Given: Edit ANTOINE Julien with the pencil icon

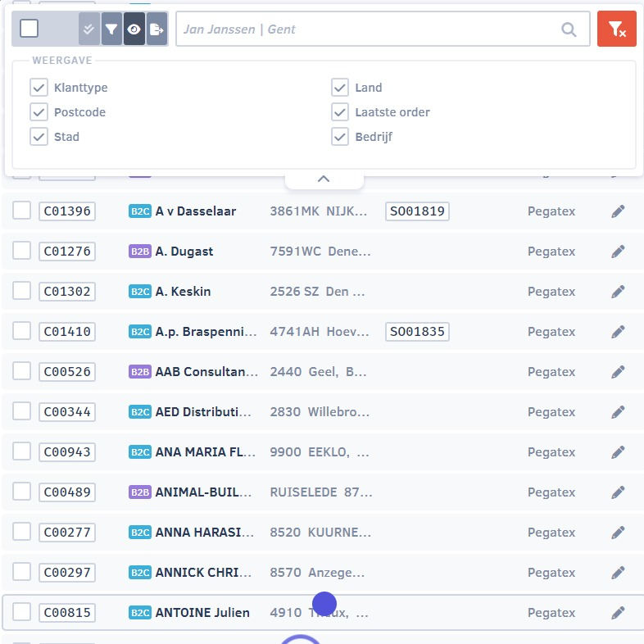Looking at the screenshot, I should pos(618,613).
